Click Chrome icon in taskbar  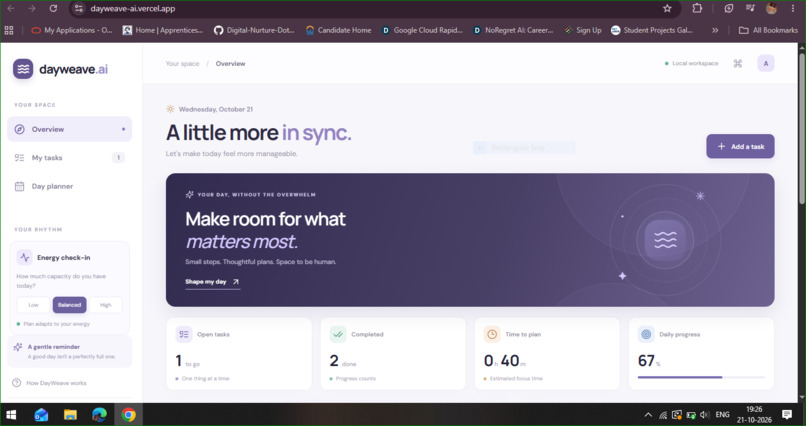tap(129, 414)
